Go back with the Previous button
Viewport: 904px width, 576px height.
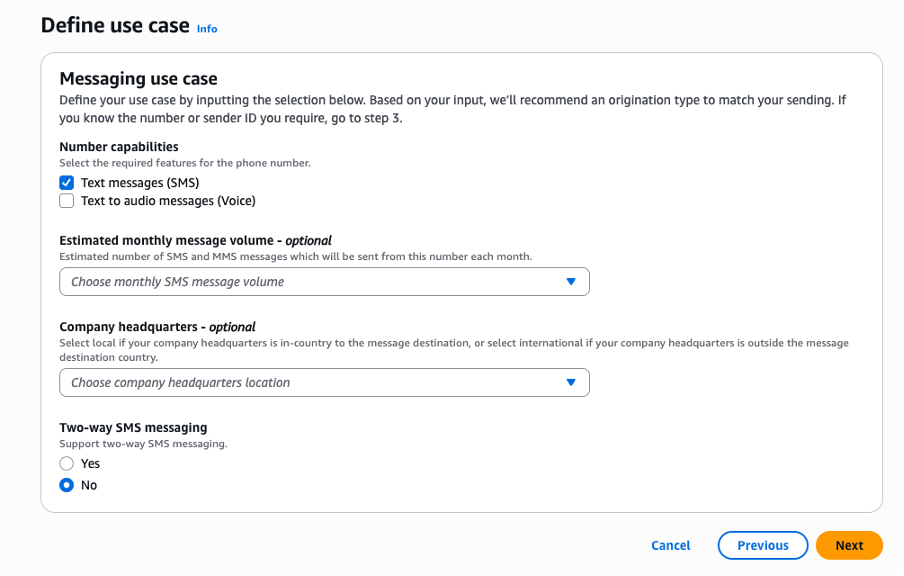click(x=762, y=545)
